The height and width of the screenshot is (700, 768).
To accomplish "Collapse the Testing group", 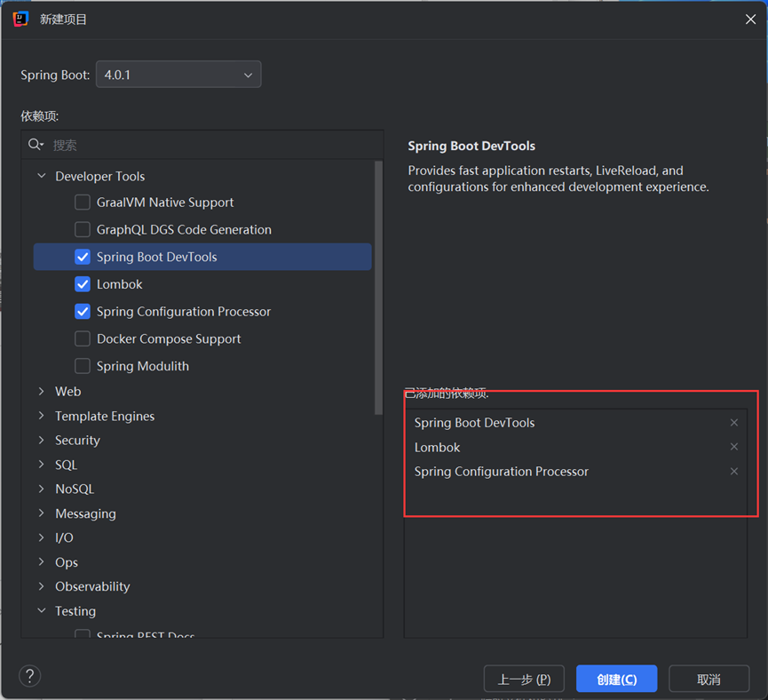I will point(42,610).
